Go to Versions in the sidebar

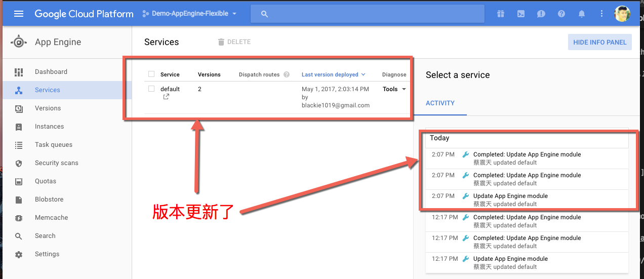[48, 108]
